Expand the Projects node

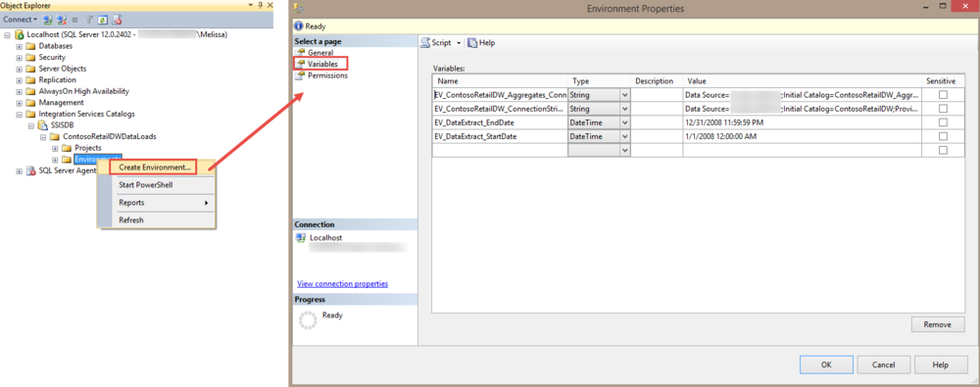pos(55,148)
